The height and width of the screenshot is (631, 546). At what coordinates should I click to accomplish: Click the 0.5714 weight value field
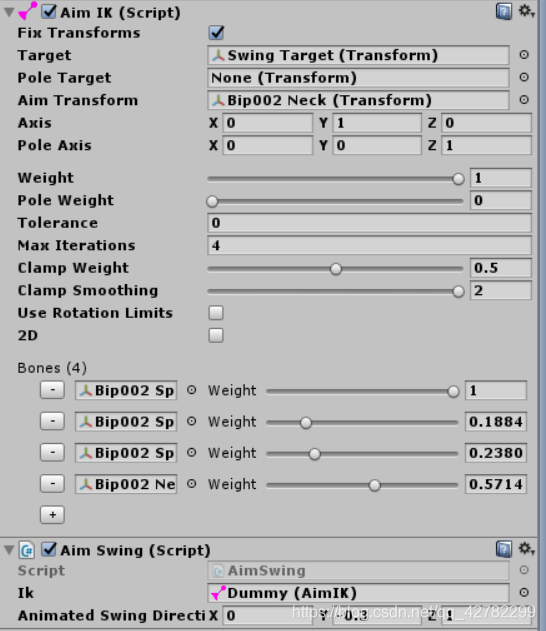(x=496, y=484)
